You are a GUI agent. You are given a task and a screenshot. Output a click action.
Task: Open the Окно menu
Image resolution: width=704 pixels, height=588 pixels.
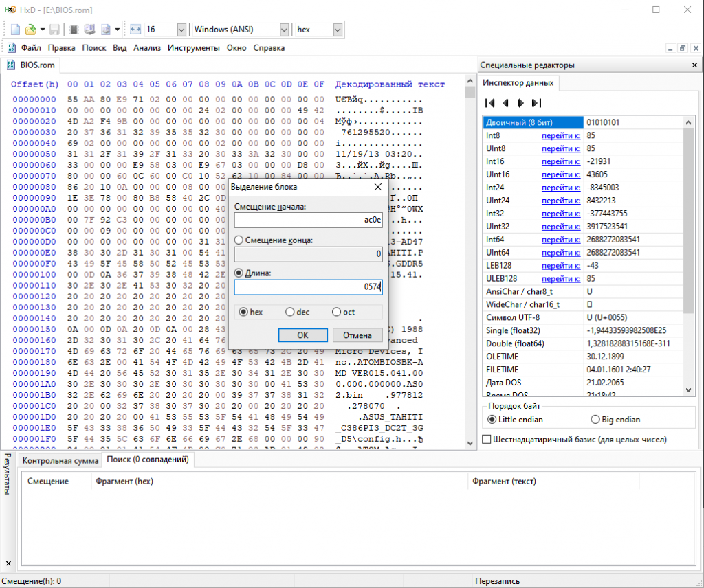(x=236, y=48)
